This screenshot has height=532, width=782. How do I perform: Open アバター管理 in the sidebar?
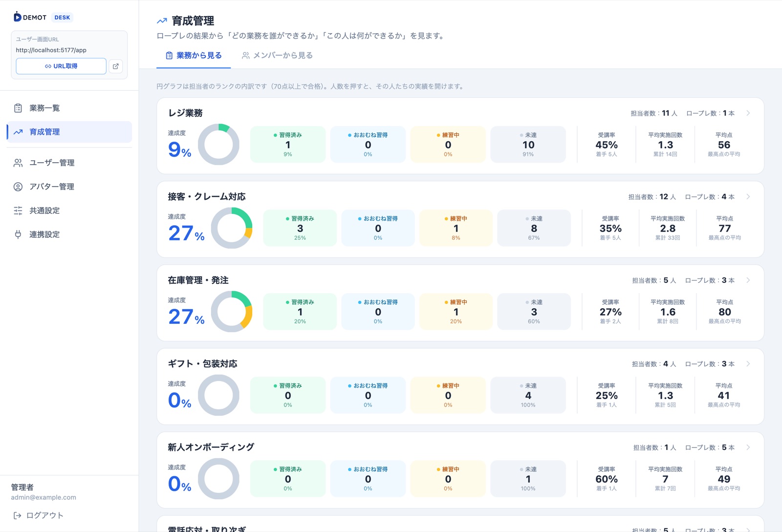[x=69, y=187]
